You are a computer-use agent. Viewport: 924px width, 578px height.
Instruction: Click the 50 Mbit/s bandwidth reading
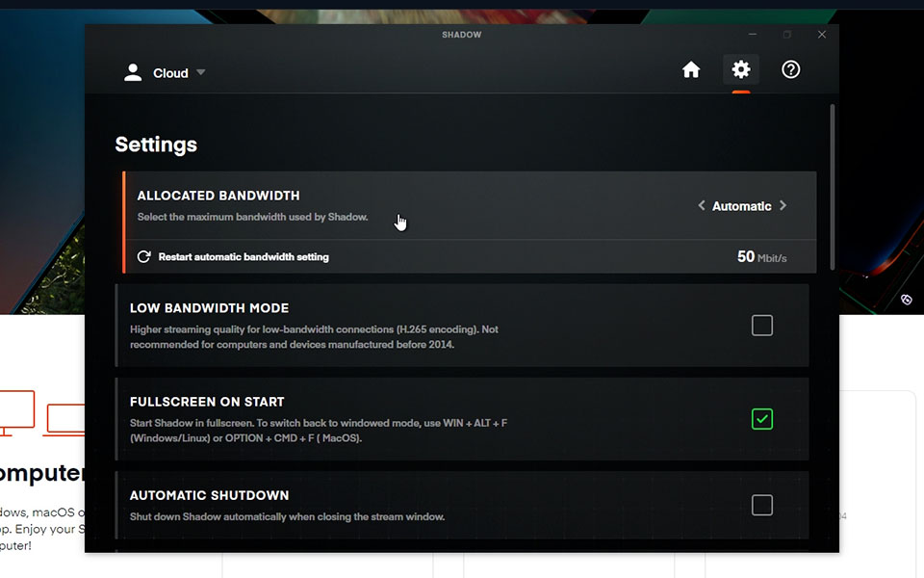761,256
